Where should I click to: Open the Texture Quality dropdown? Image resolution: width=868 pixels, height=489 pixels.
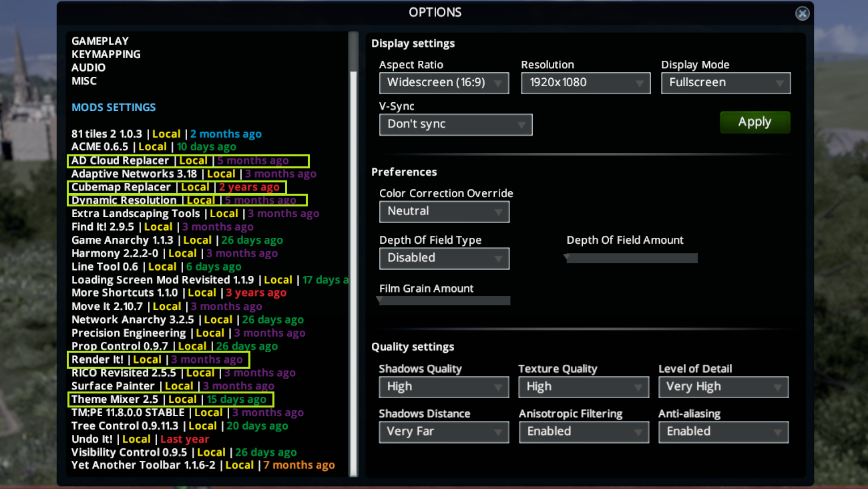pos(584,387)
